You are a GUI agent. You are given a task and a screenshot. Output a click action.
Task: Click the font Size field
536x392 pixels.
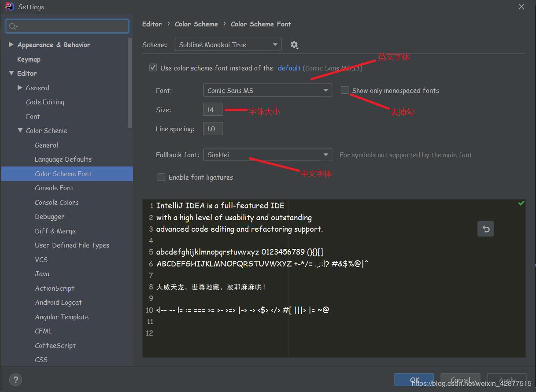(213, 110)
